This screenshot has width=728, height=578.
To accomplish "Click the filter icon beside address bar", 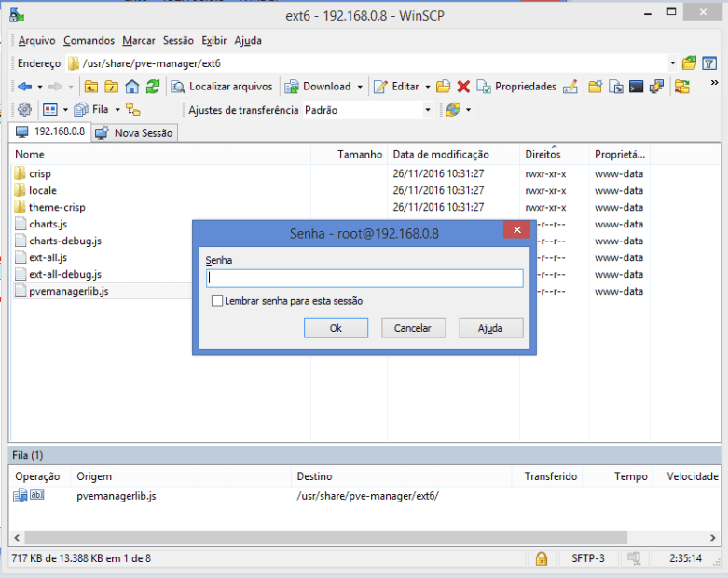I will click(710, 63).
